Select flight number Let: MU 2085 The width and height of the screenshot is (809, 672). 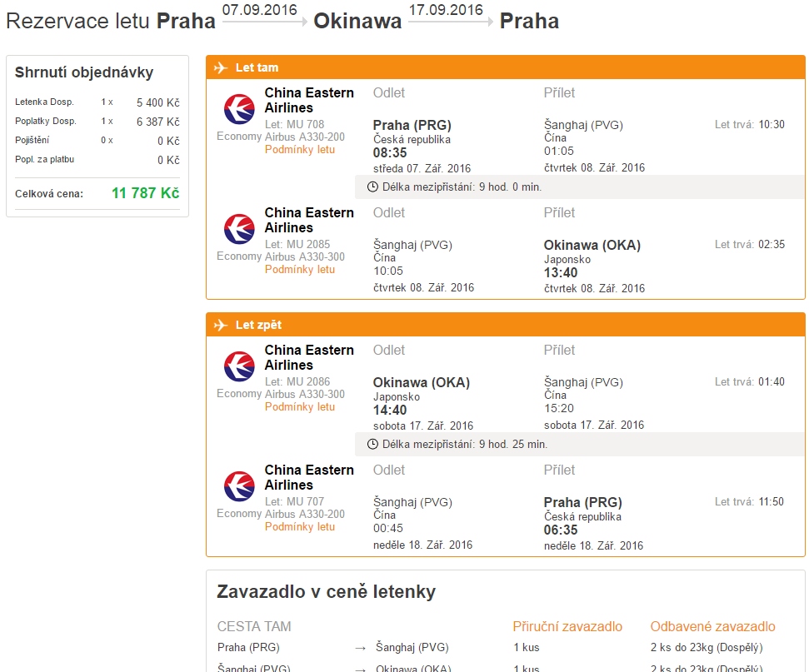[297, 245]
